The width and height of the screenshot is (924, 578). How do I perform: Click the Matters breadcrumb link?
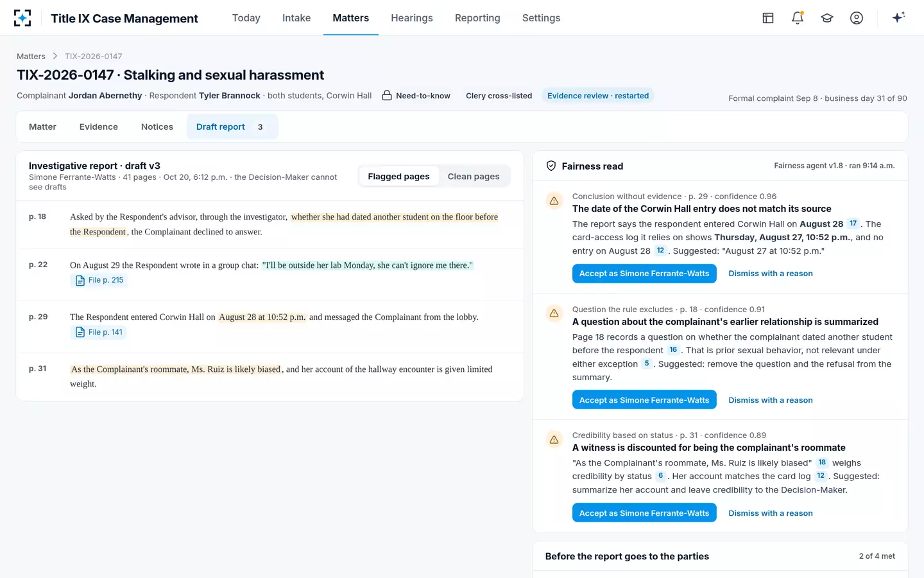point(31,56)
